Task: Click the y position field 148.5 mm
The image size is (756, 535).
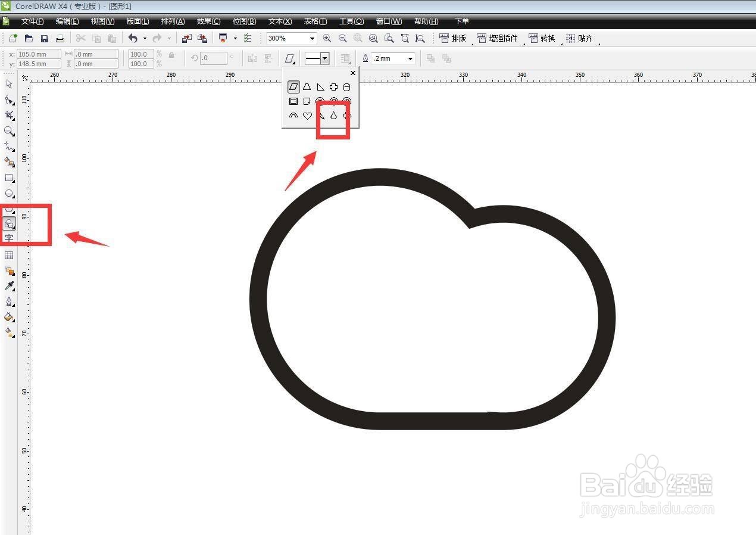Action: point(39,64)
